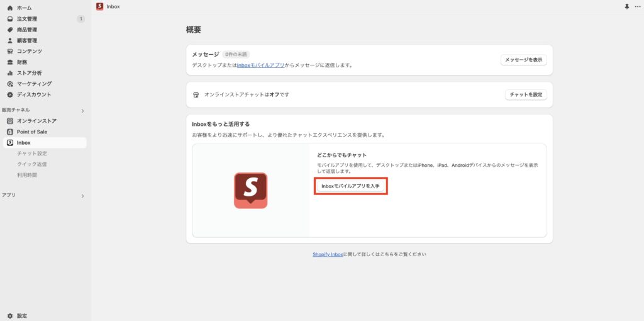The height and width of the screenshot is (321, 644).
Task: Click the どこからでもチャット heading
Action: coord(341,155)
